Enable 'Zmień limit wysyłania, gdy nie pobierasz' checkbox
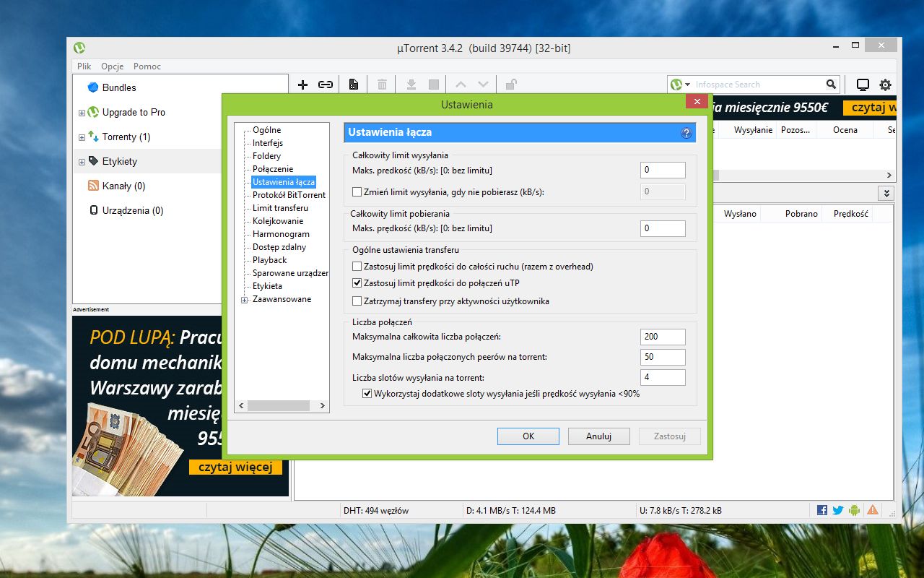 point(357,192)
